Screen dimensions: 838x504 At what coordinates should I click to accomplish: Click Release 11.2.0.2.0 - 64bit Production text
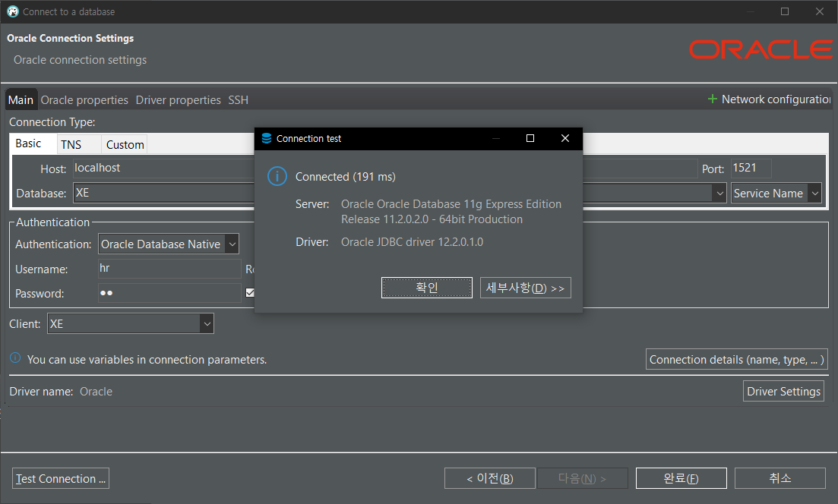point(432,219)
